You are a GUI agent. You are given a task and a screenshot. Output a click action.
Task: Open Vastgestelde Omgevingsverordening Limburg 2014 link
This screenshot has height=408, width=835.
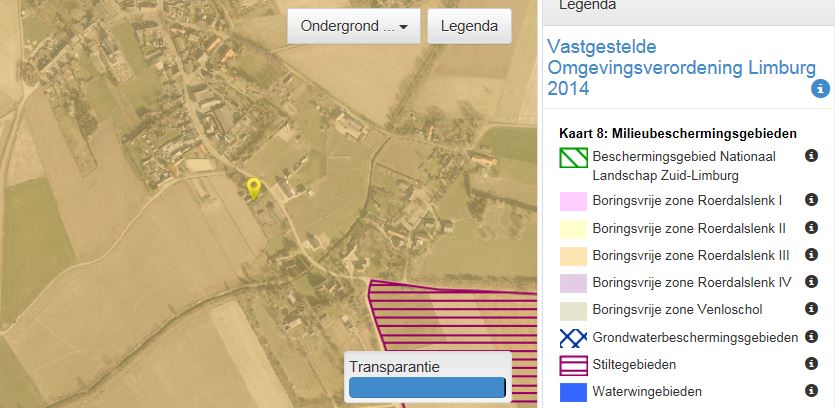681,68
